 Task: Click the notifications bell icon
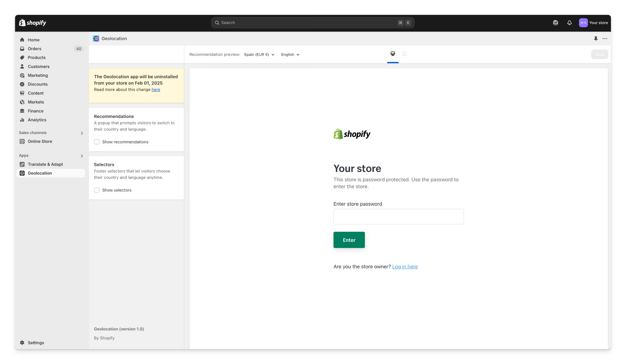pos(569,23)
